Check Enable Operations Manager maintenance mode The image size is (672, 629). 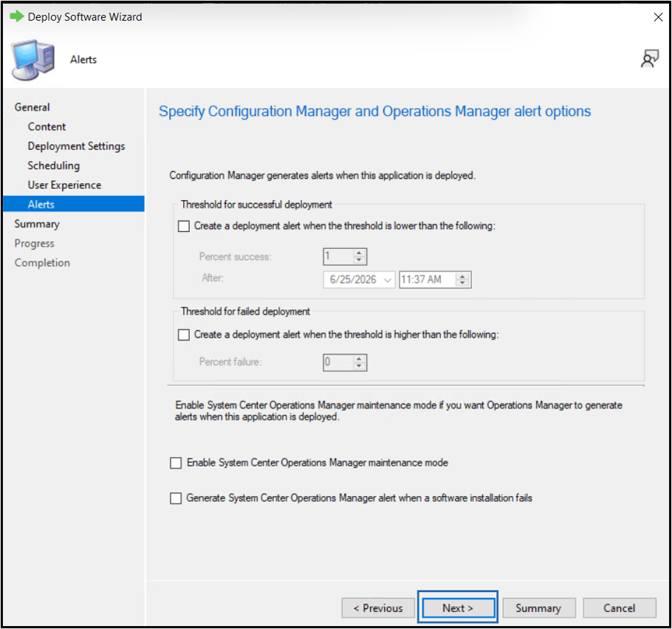[176, 463]
